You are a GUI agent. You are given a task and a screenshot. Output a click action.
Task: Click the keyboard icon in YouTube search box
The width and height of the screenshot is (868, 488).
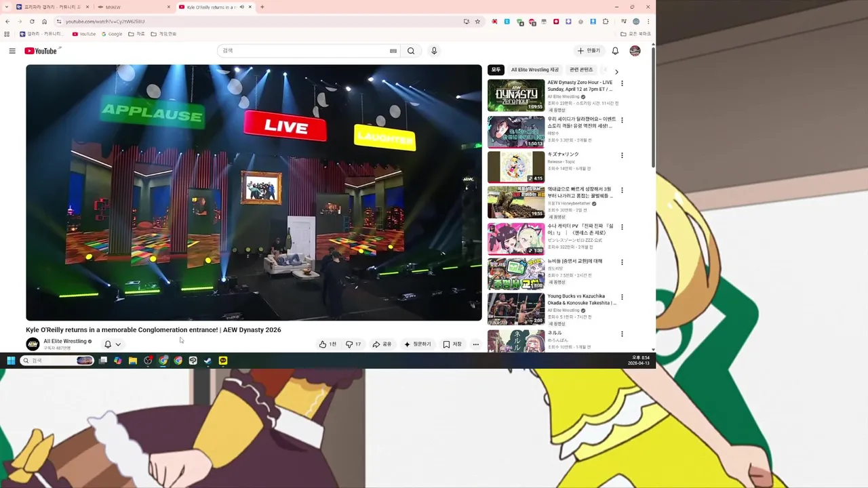[393, 51]
